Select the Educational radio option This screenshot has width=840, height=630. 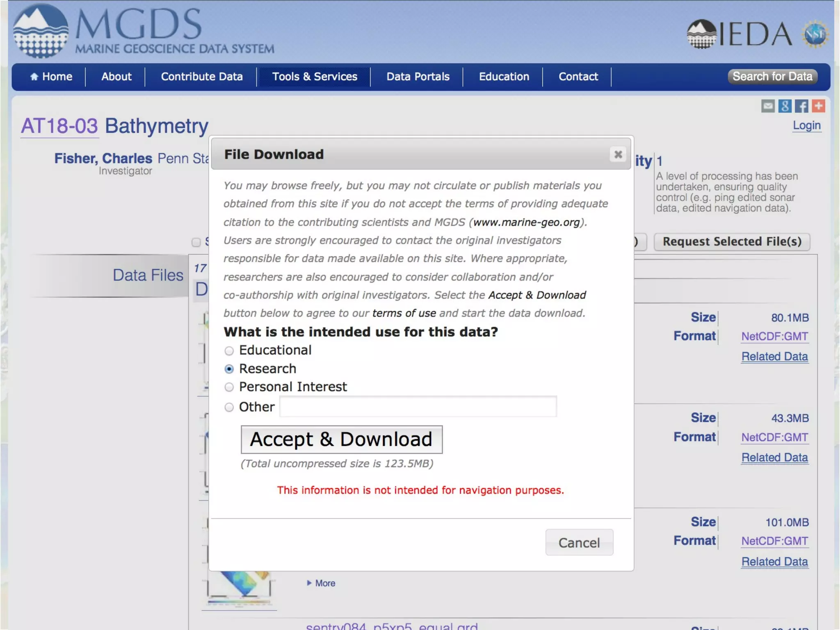[229, 351]
